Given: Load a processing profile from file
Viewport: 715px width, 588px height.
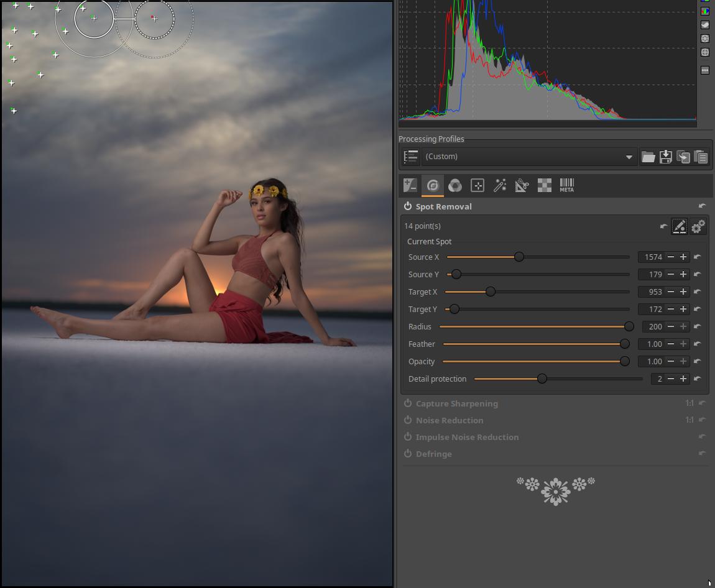Looking at the screenshot, I should tap(648, 157).
